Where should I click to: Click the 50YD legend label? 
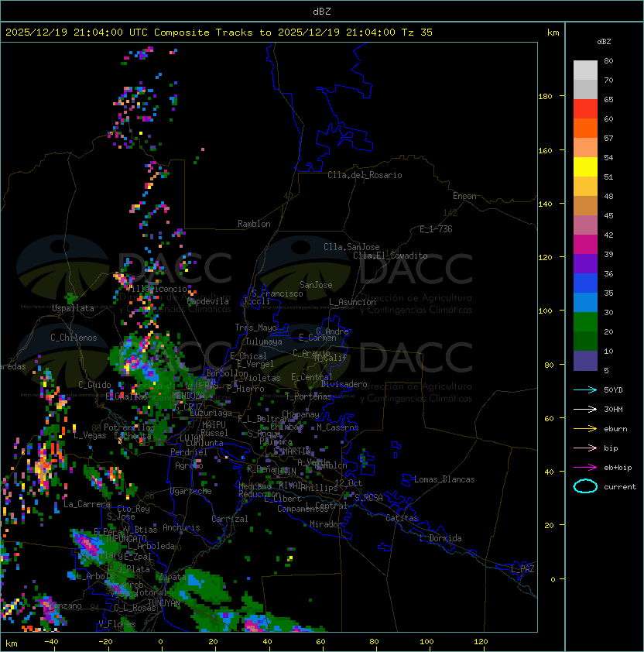tap(613, 390)
